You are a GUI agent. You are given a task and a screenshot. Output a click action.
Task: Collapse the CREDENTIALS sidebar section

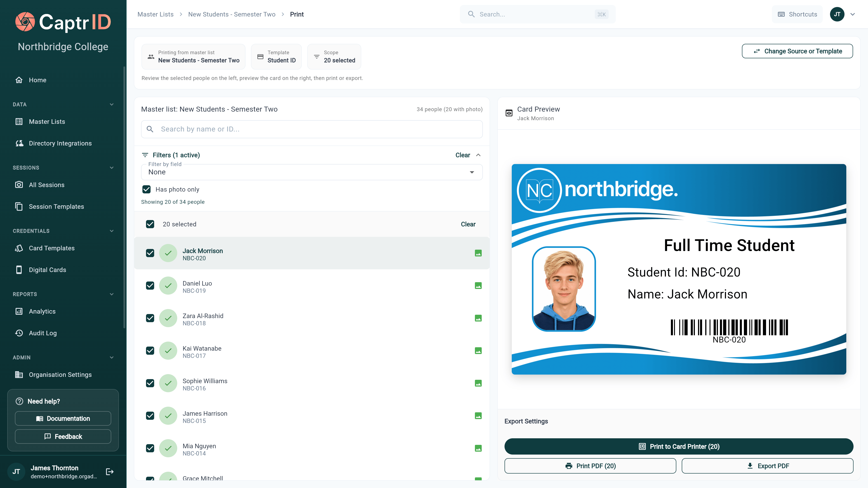point(111,231)
